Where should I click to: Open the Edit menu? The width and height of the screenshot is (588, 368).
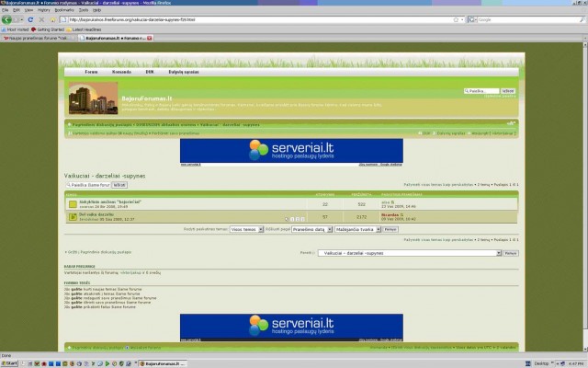(x=17, y=10)
